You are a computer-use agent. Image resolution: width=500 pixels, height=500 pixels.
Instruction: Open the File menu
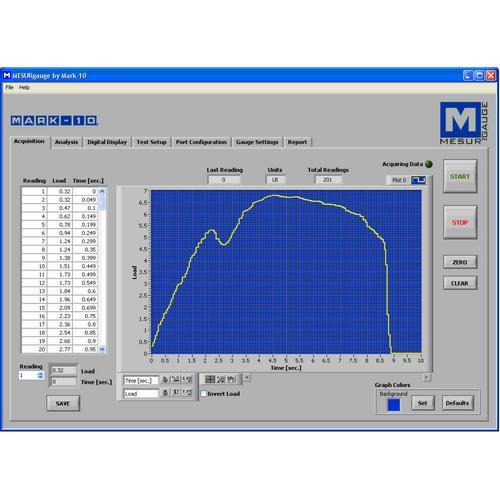9,87
